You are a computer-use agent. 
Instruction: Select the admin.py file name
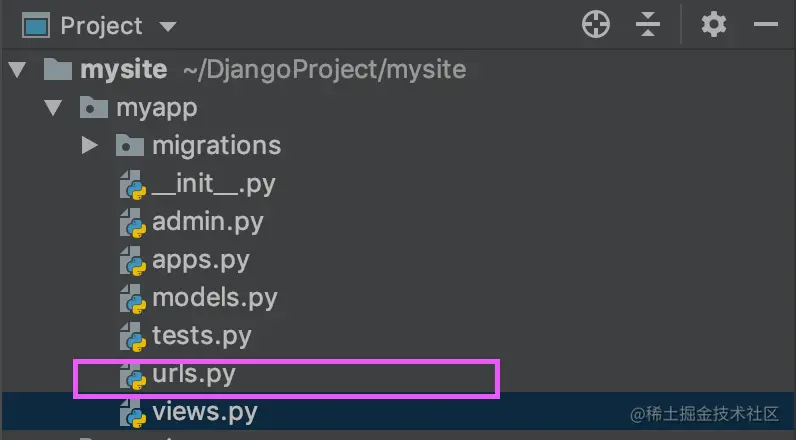(x=208, y=222)
